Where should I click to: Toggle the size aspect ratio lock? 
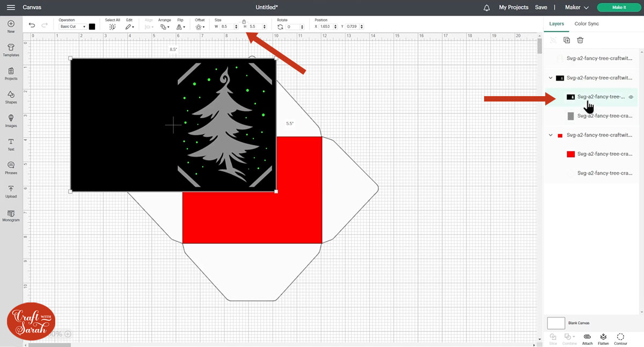click(x=244, y=21)
